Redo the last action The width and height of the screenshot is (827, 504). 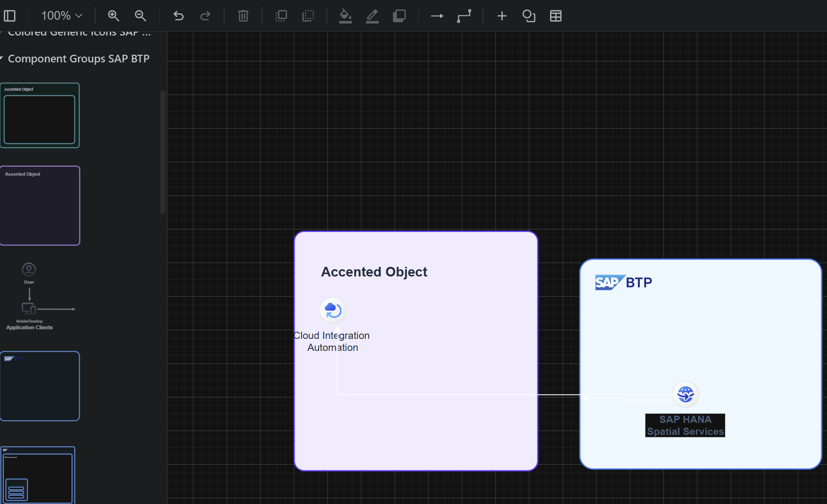tap(205, 16)
